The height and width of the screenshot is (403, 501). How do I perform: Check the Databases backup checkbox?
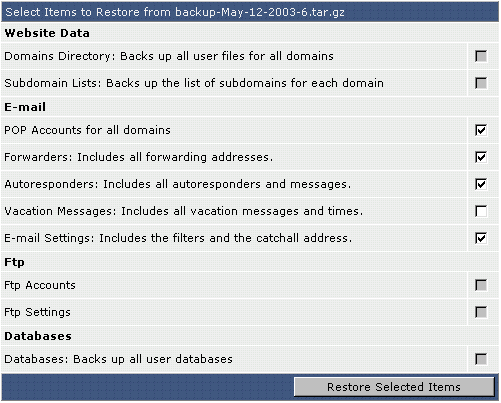pyautogui.click(x=481, y=359)
